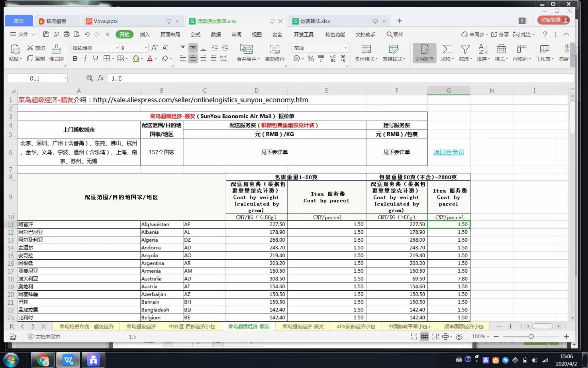Viewport: 588px width, 368px height.
Task: Apply bold formatting to the cell
Action: tap(75, 59)
